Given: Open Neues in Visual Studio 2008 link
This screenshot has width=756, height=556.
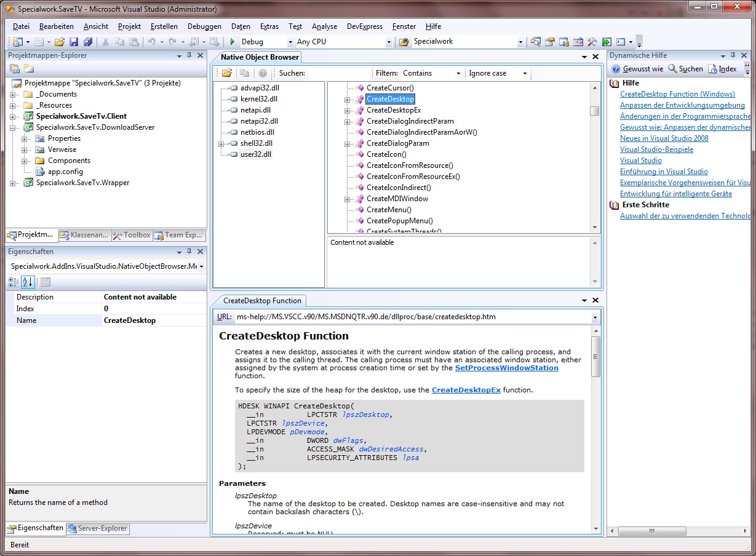Looking at the screenshot, I should (664, 138).
